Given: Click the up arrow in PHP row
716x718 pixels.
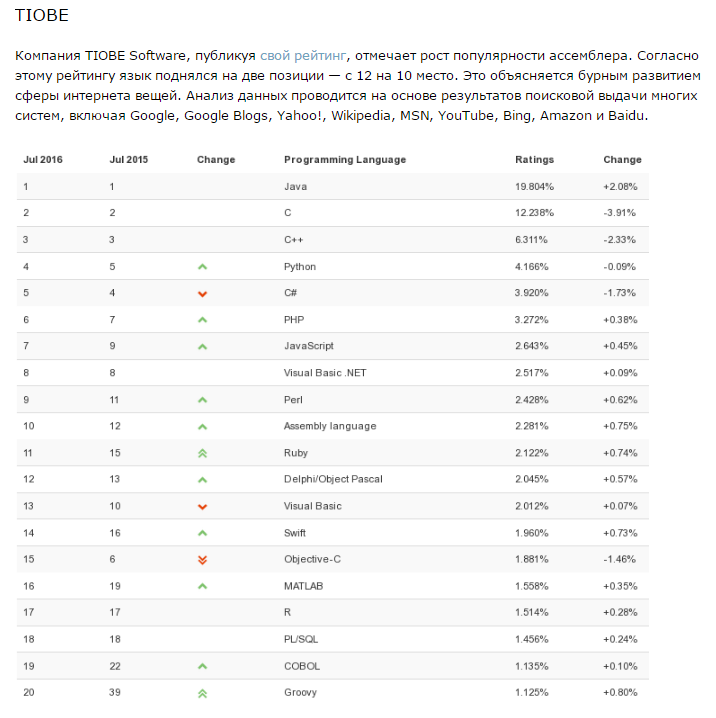Looking at the screenshot, I should click(x=202, y=320).
